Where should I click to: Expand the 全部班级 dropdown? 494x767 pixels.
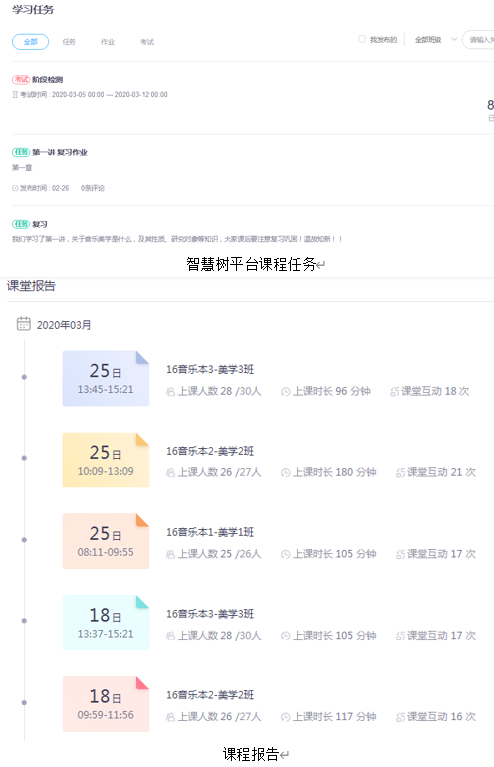(x=435, y=40)
